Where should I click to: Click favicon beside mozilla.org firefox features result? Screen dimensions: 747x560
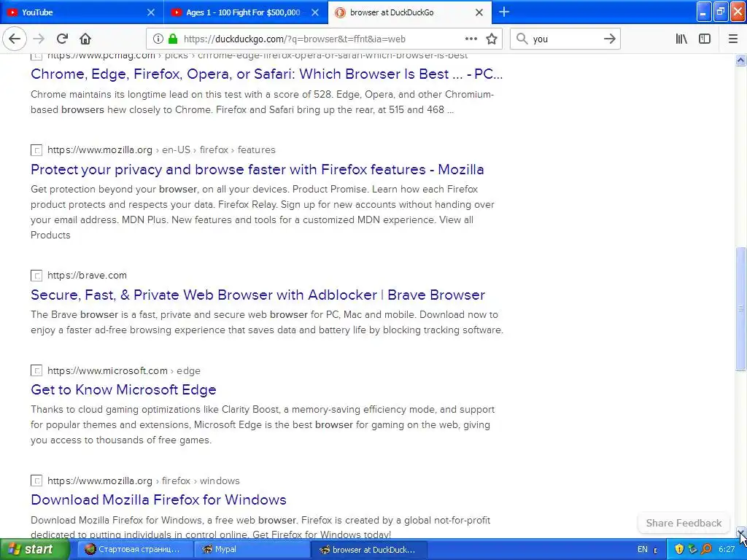(x=36, y=150)
